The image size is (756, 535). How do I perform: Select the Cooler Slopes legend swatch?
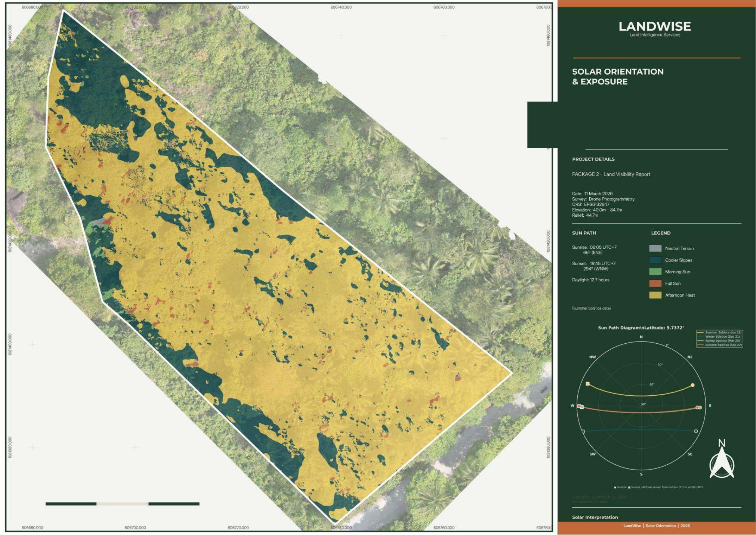coord(655,260)
